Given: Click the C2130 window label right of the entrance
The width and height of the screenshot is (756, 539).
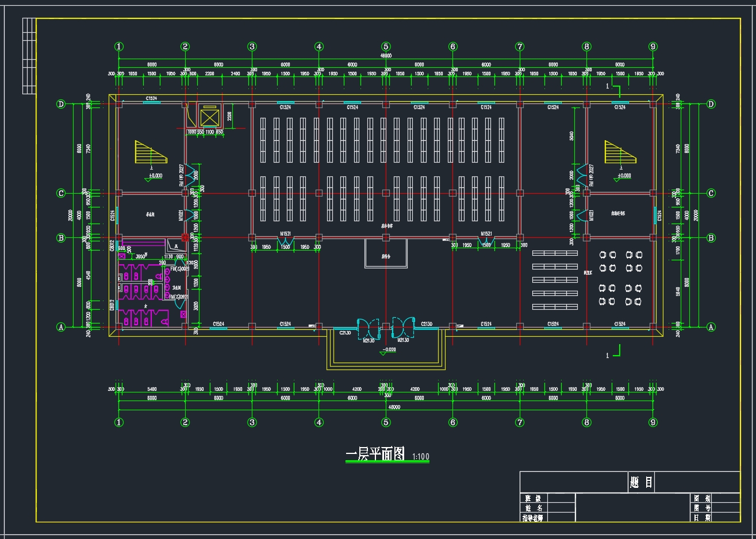Looking at the screenshot, I should click(x=427, y=325).
